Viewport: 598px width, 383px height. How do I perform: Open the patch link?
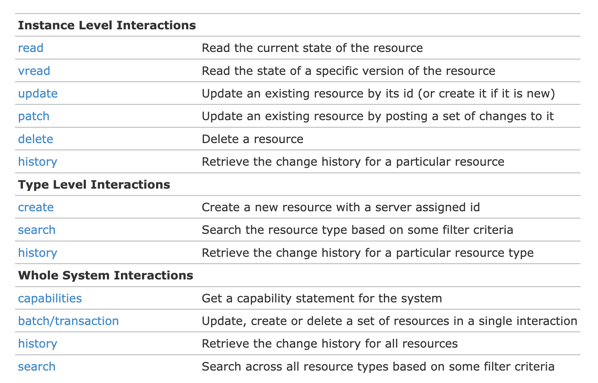pyautogui.click(x=34, y=116)
